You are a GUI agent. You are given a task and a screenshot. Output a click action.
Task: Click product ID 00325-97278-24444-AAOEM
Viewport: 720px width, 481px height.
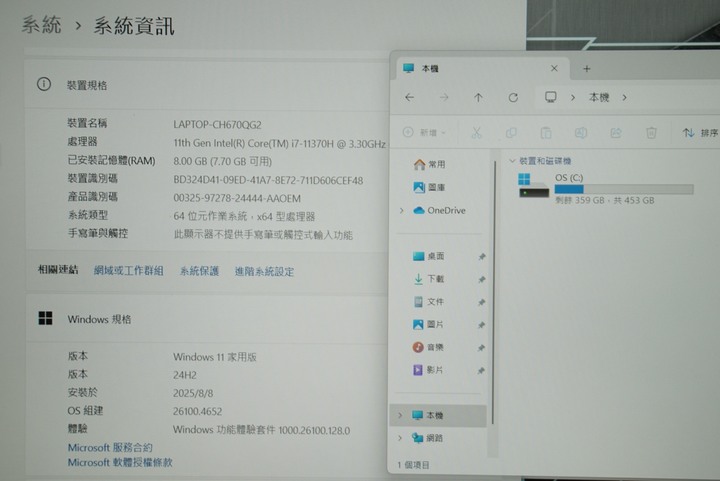click(237, 198)
